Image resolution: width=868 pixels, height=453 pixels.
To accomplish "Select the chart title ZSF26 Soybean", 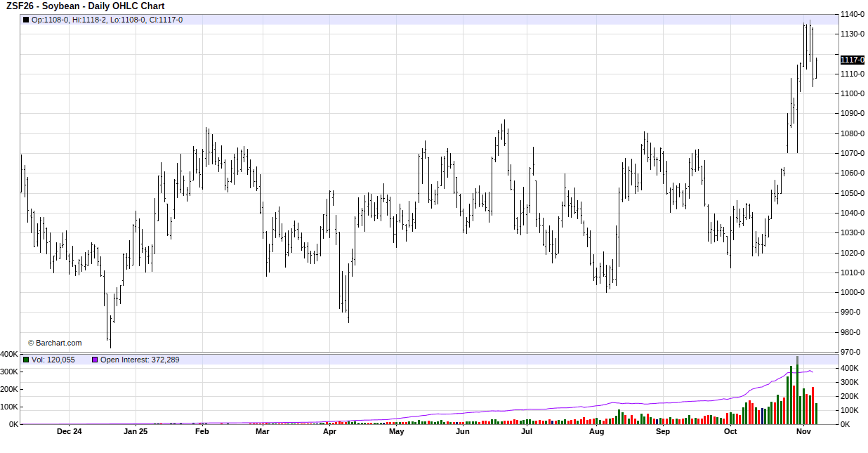I will tap(85, 6).
